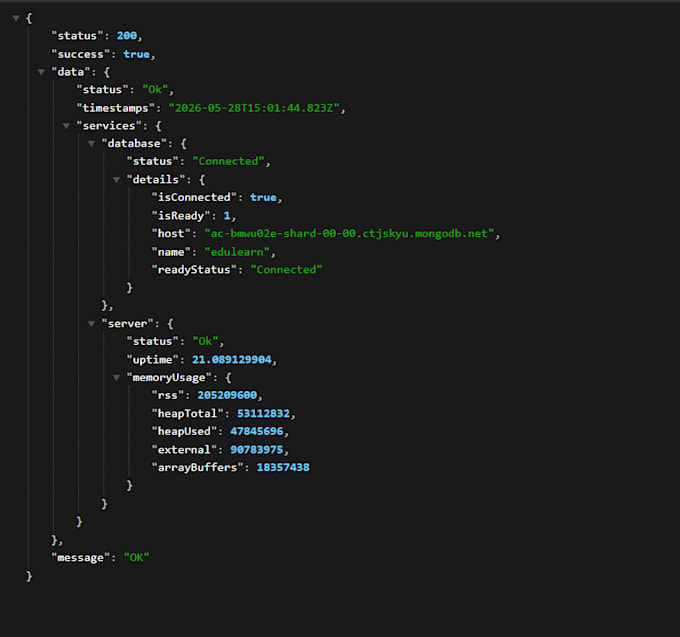Click the "host" key
The height and width of the screenshot is (637, 680).
[171, 234]
